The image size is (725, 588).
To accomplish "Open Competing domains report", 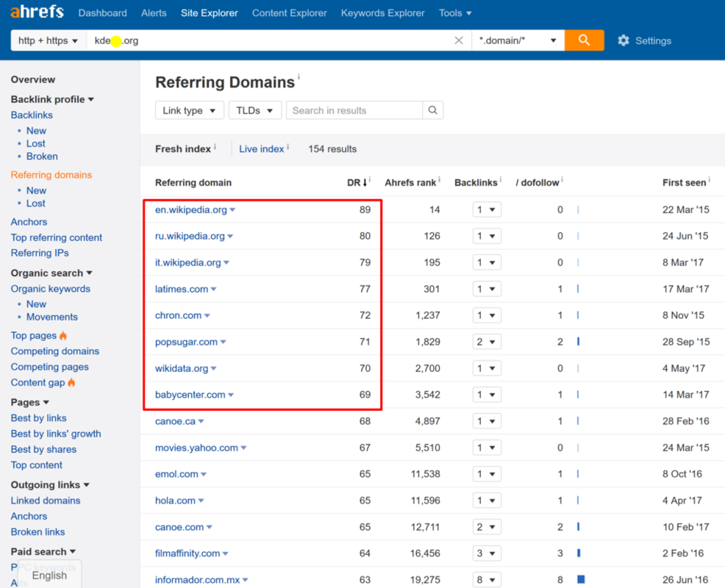I will [x=55, y=351].
